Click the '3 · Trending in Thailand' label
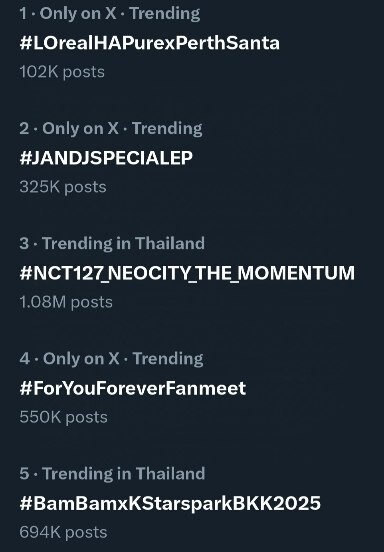 [x=112, y=244]
